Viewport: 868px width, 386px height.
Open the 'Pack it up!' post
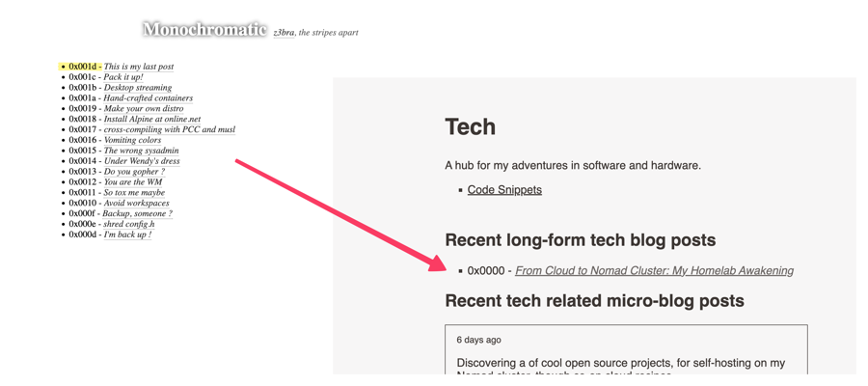pyautogui.click(x=123, y=77)
